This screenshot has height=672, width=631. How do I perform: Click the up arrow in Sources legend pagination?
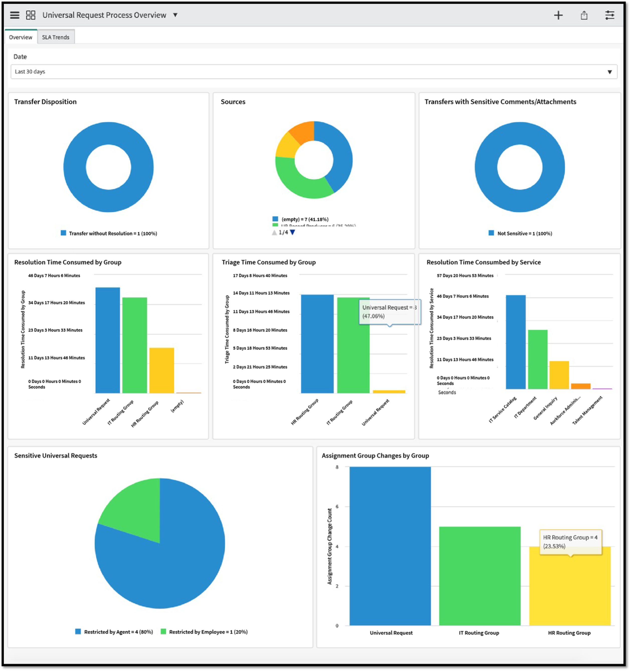coord(275,232)
